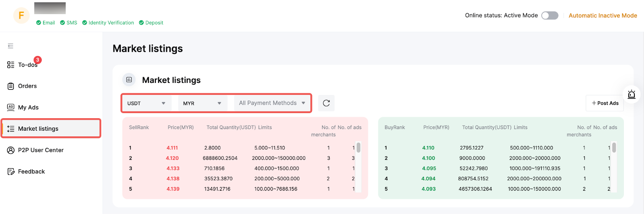Click the Post Ads button

(605, 103)
